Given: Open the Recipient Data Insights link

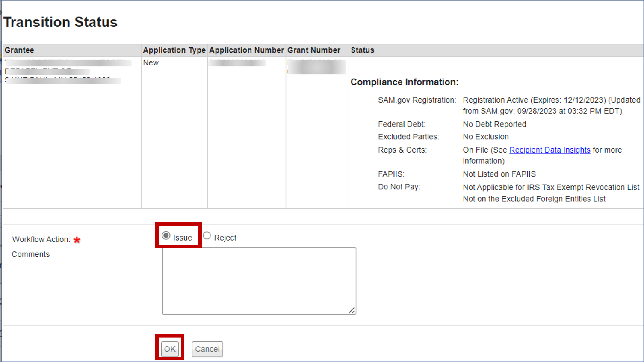Looking at the screenshot, I should pos(549,150).
